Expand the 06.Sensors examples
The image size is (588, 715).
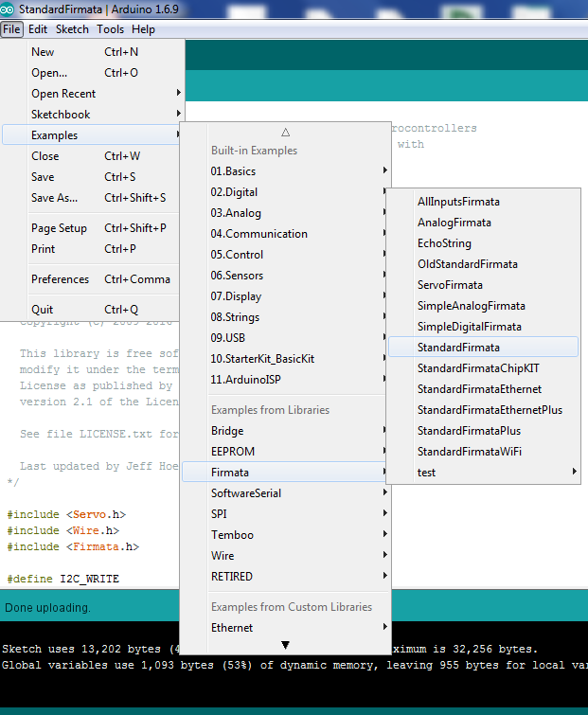coord(285,276)
